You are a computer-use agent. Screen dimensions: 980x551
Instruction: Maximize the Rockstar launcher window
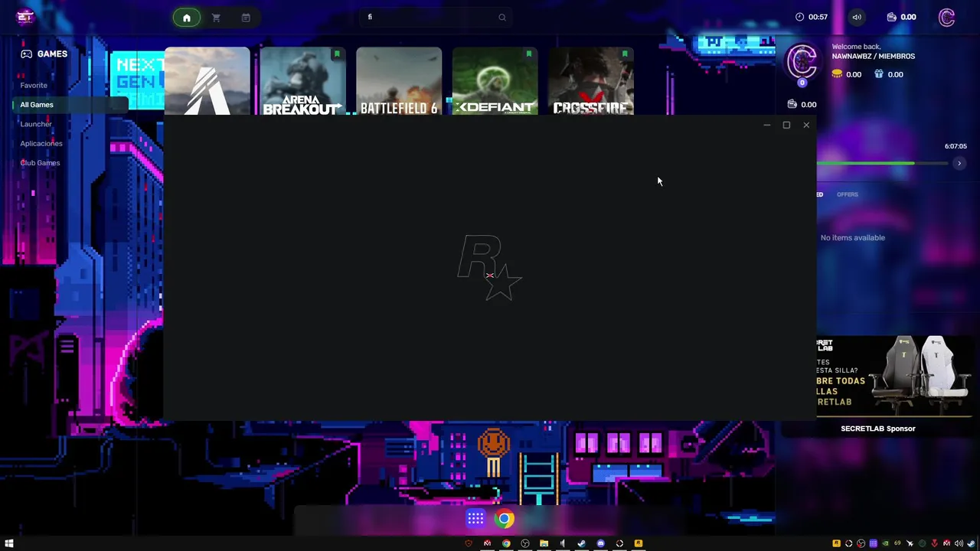coord(786,125)
